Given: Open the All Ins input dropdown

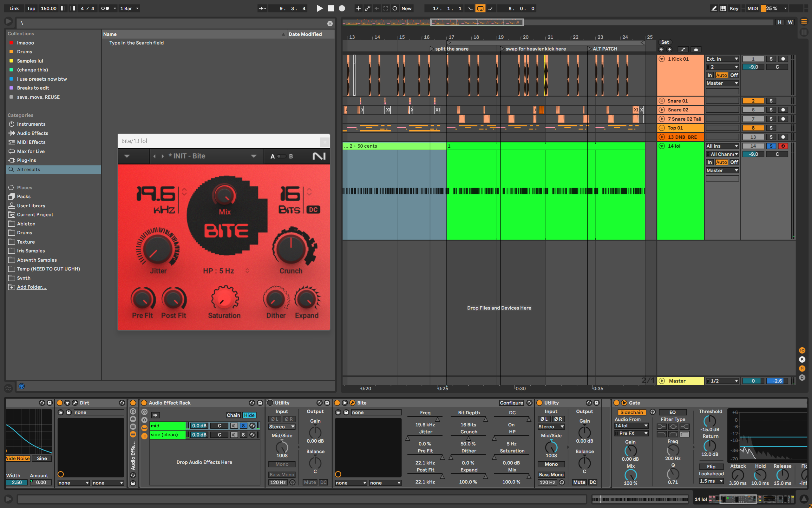Looking at the screenshot, I should pos(722,146).
